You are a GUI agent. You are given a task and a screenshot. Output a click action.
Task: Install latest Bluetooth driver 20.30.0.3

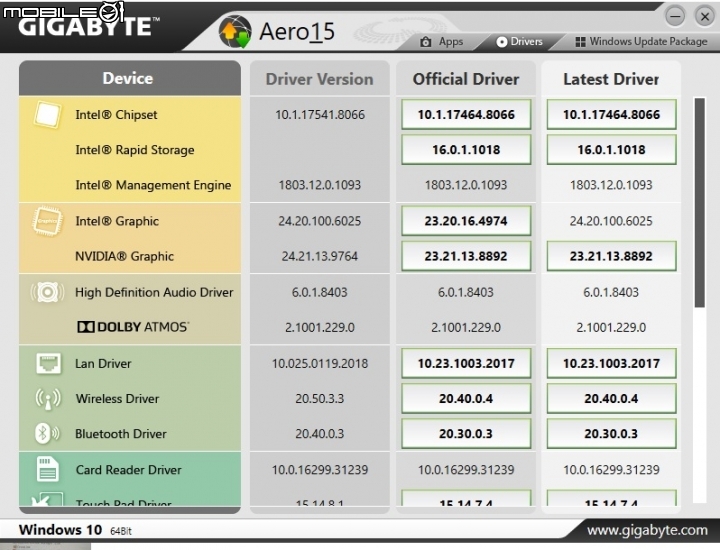(x=611, y=433)
